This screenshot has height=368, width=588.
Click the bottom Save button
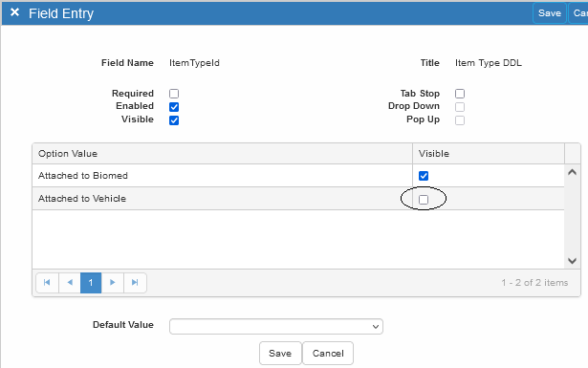(280, 353)
